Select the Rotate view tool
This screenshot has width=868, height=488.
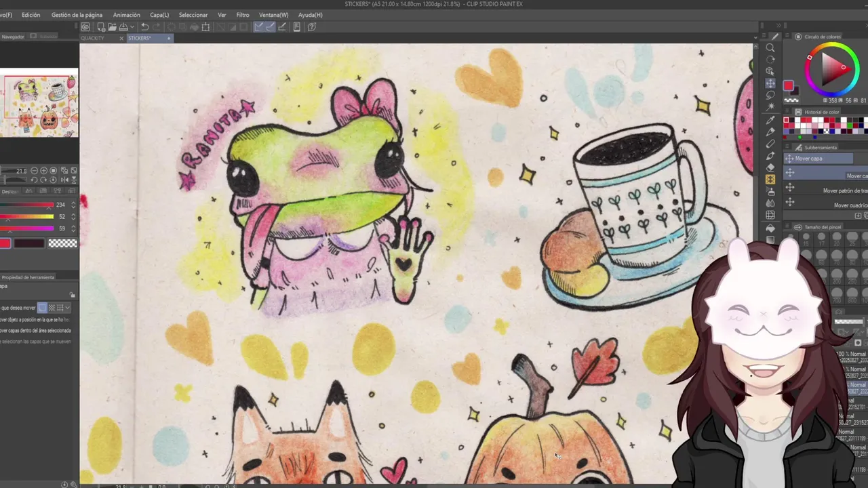[770, 60]
